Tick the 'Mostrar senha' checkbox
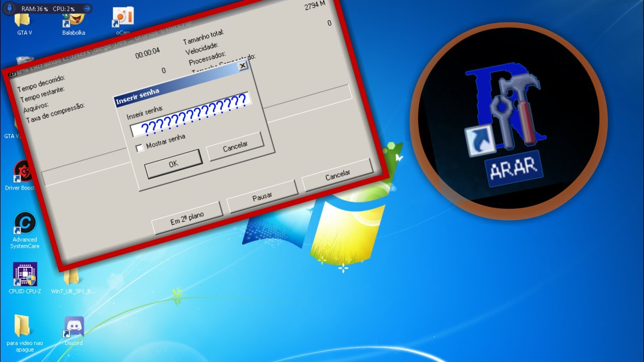The image size is (644, 362). (140, 149)
